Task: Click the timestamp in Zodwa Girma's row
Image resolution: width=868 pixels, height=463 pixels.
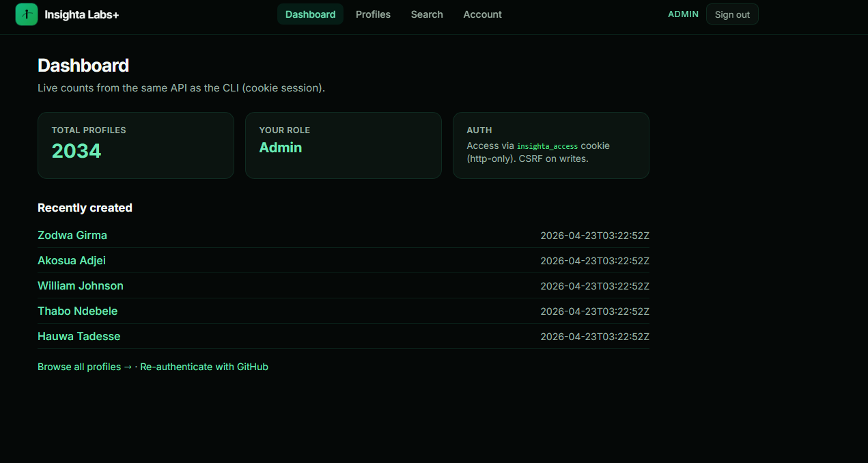Action: point(595,236)
